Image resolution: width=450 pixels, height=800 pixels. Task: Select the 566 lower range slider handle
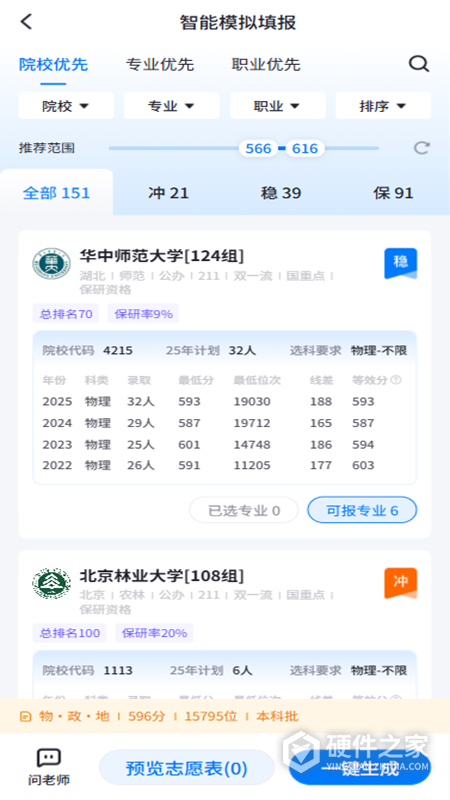[x=258, y=148]
